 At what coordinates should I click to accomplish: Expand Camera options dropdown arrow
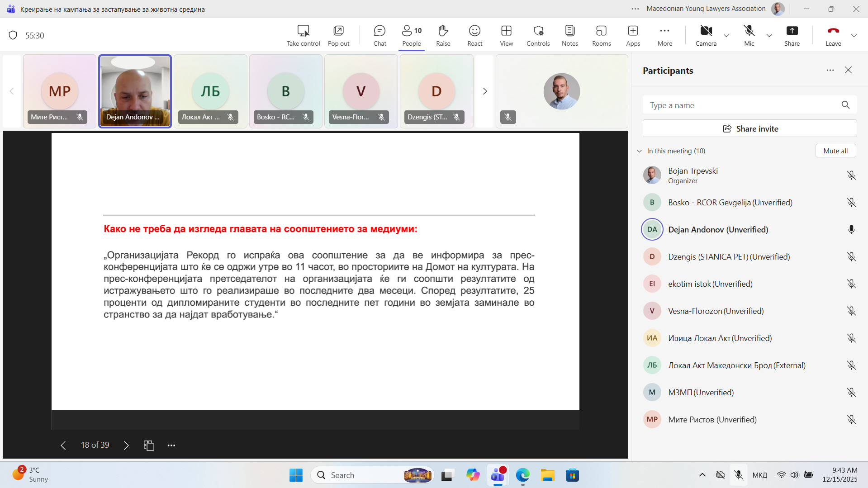tap(726, 36)
